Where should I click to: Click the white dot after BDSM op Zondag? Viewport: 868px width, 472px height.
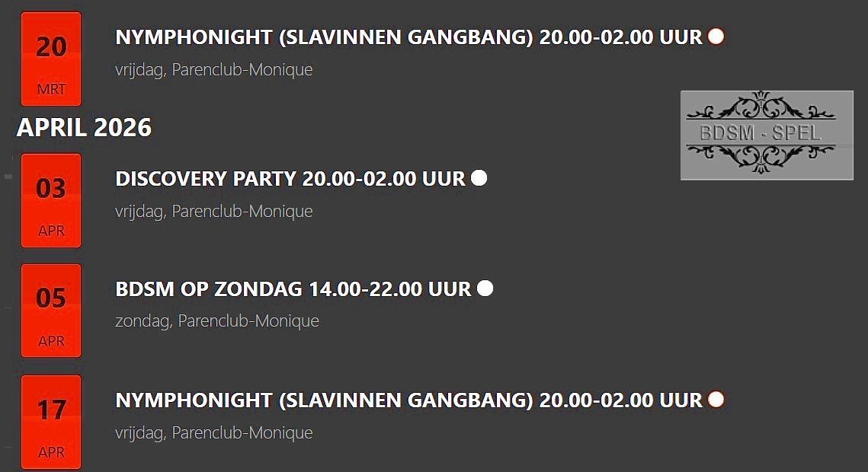tap(485, 289)
